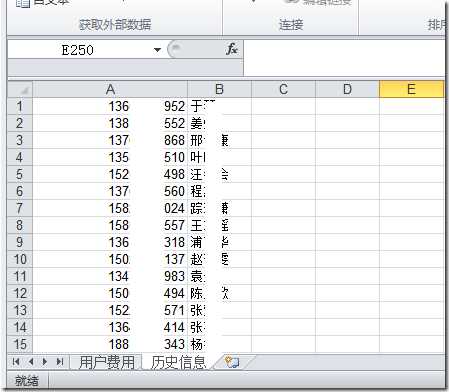Select row 9 header
Screen dimensions: 449x392
click(20, 242)
